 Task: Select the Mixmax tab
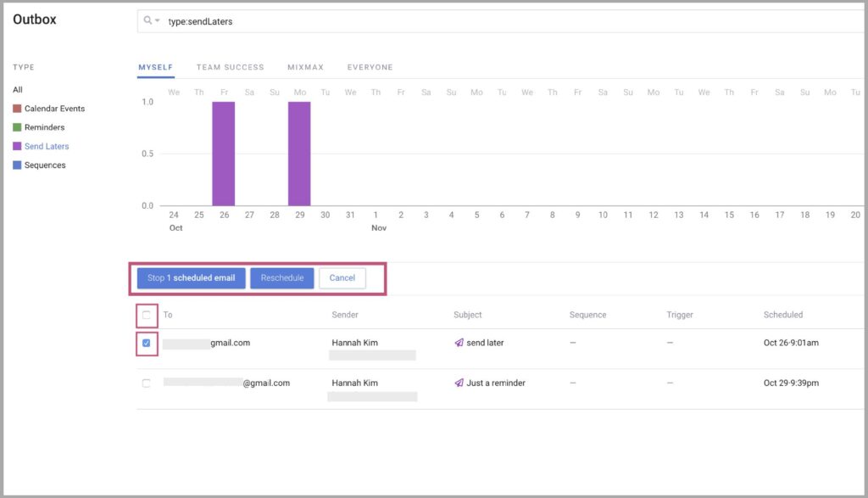click(x=305, y=67)
